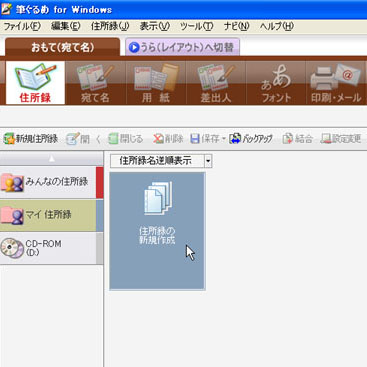Open the ファイル(F) menu
Viewport: 367px width, 367px height.
click(x=22, y=26)
